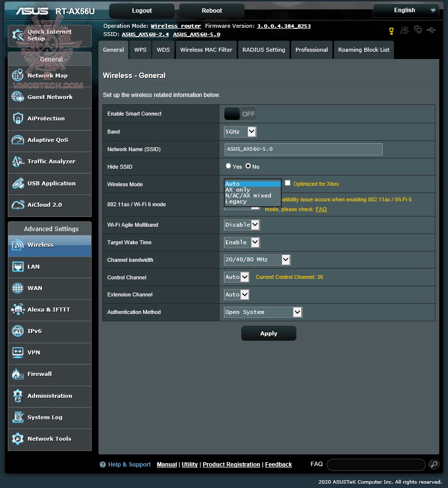448x488 pixels.
Task: Open the Utility link in footer
Action: point(190,464)
